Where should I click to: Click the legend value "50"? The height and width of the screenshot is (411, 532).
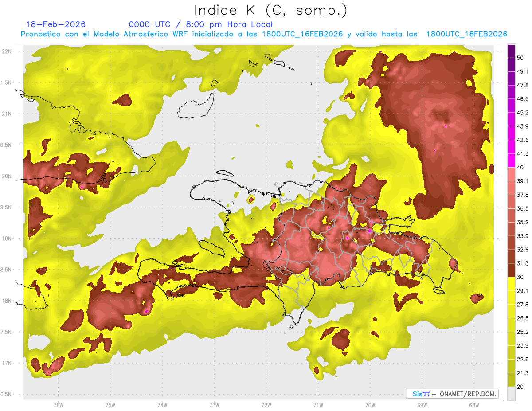[521, 58]
